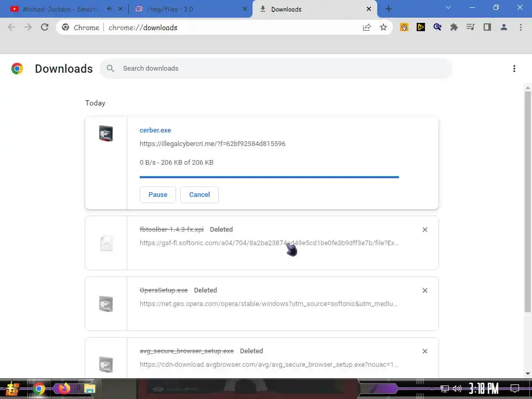Click the struck-through fbtoolbar-1.4.3-fx.xpi name
The image size is (532, 399).
[171, 230]
